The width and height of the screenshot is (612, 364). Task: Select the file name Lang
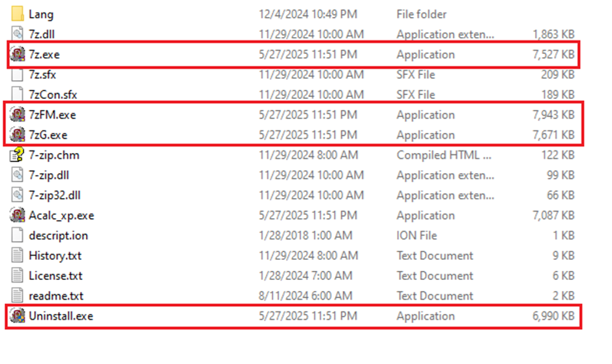[x=41, y=14]
